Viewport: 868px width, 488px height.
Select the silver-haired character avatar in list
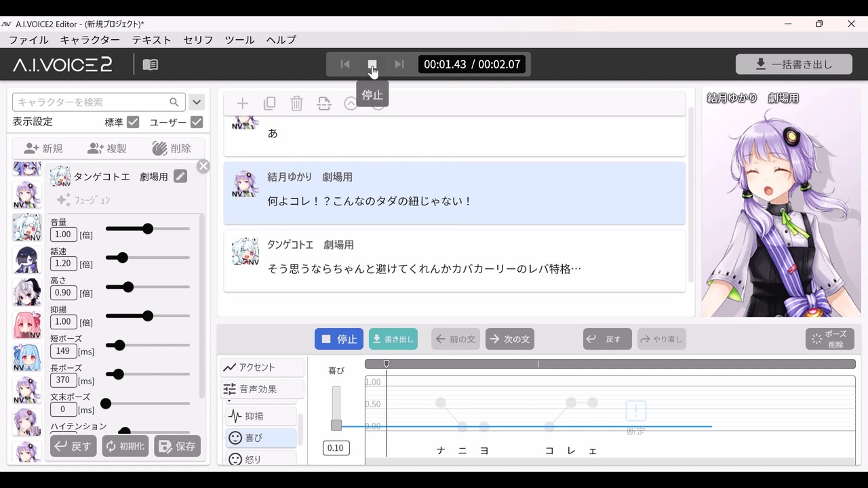tap(27, 293)
